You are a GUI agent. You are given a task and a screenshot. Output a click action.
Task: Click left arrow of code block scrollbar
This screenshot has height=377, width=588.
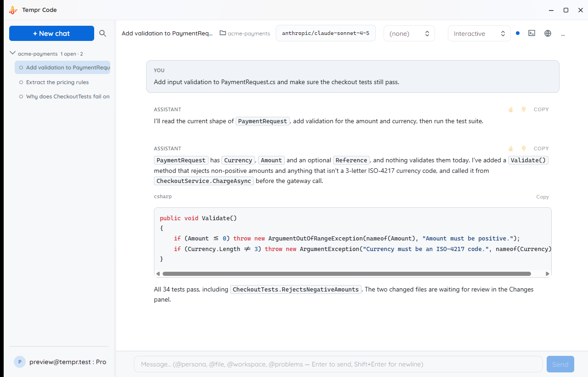click(158, 274)
